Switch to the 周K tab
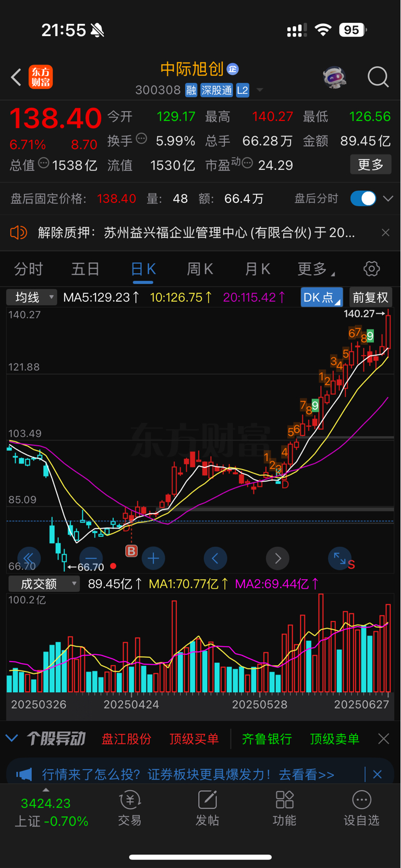401x868 pixels. click(x=200, y=269)
